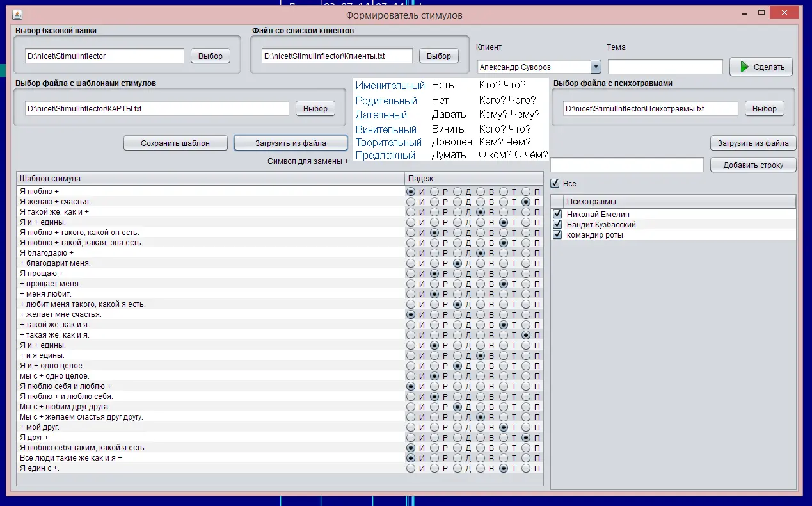Click the Психотравмы.txt file path field
Image resolution: width=812 pixels, height=506 pixels.
651,108
